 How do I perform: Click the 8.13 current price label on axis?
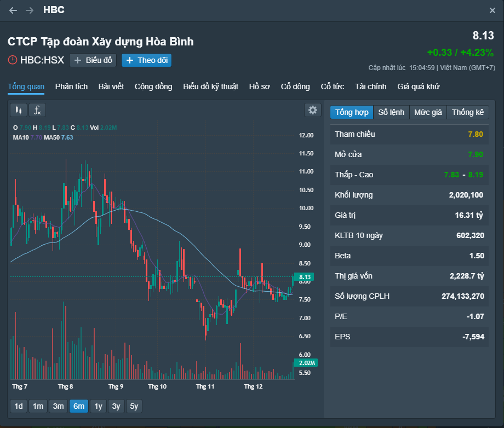305,277
